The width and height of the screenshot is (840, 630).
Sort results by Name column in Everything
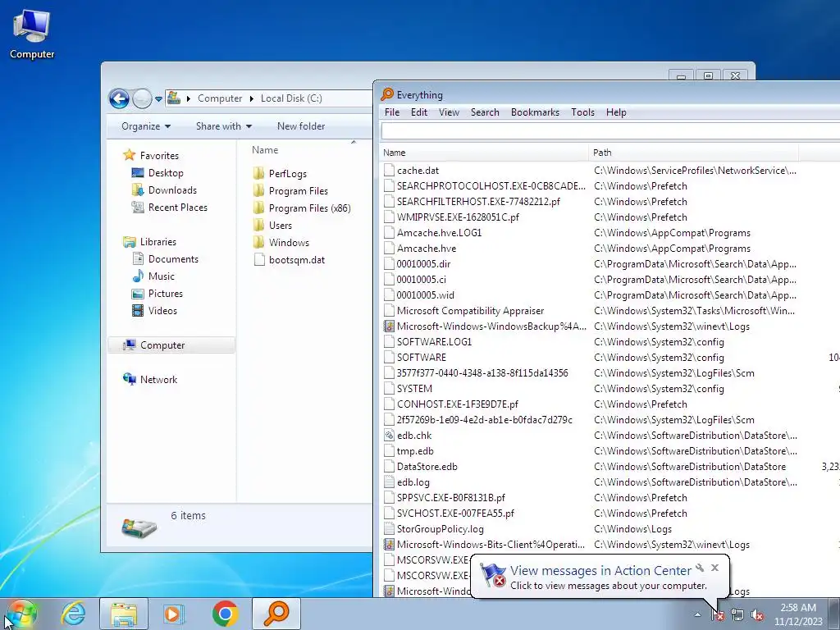[x=484, y=153]
